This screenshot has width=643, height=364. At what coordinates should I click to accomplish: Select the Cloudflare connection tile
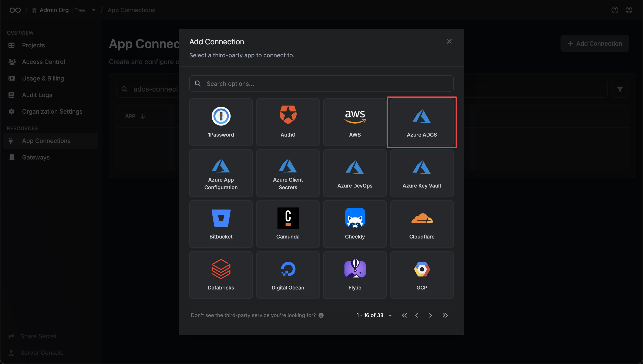(x=422, y=224)
